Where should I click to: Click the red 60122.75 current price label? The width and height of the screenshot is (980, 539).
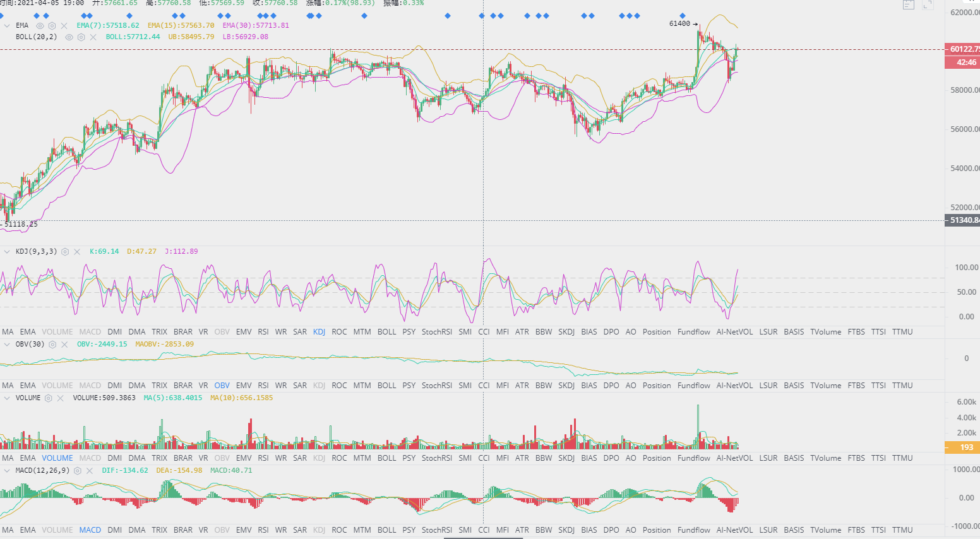tap(962, 49)
